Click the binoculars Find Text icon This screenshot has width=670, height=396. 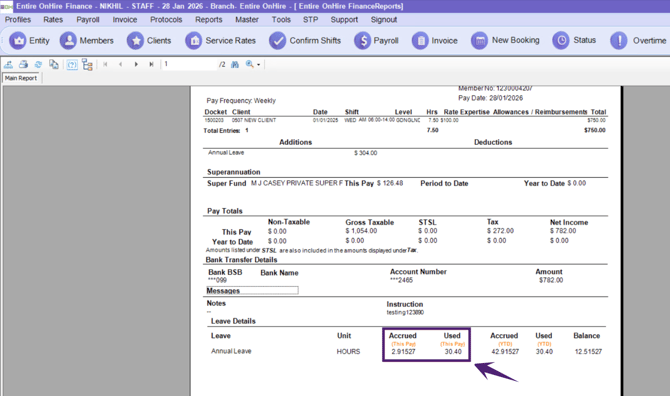click(235, 65)
